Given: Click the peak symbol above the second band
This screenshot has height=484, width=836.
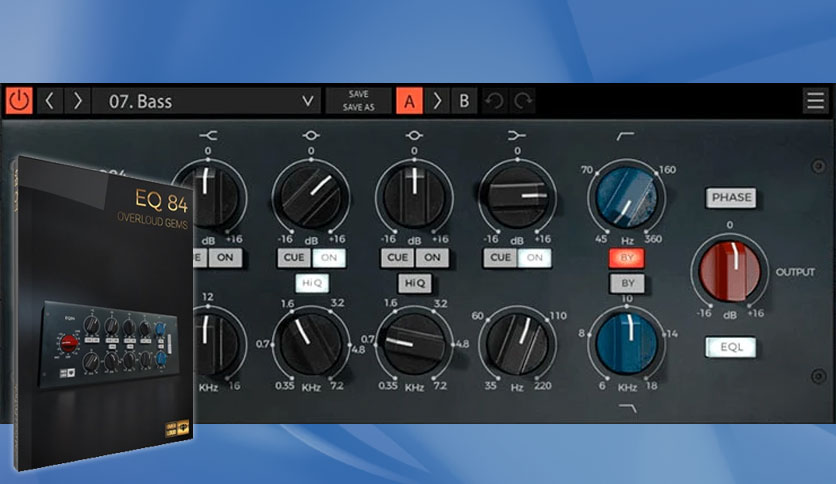Looking at the screenshot, I should click(311, 136).
